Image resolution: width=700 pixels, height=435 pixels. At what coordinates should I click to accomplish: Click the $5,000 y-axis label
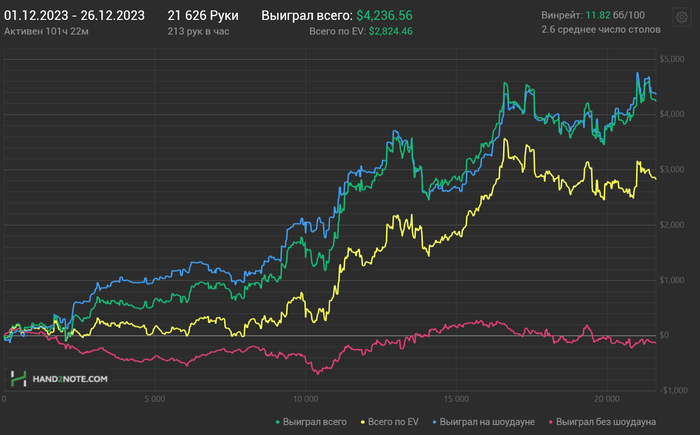(672, 59)
